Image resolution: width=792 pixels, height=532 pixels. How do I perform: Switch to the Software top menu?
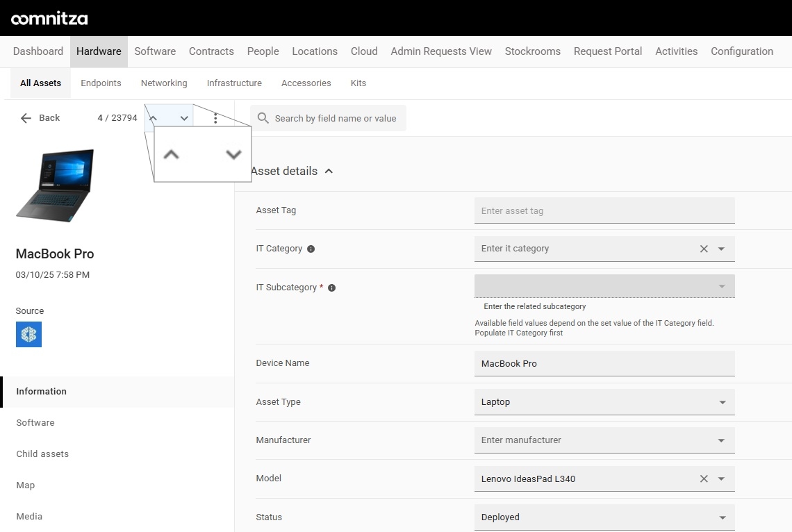click(155, 51)
